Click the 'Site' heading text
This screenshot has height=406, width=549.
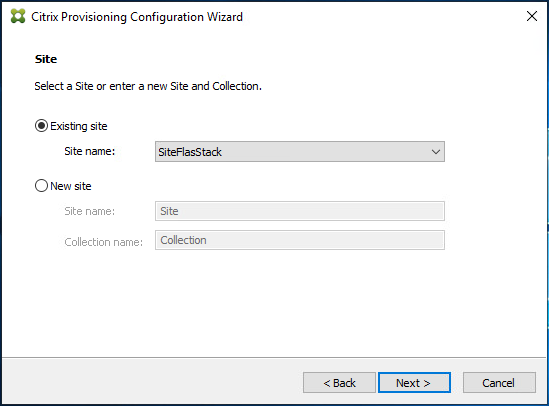pos(46,59)
